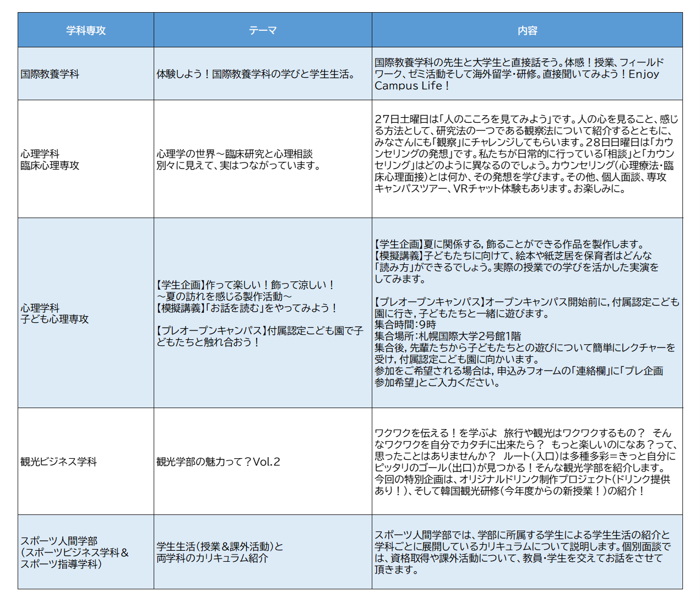
Task: Select the 心理学科 臨床心理専攻 cell
Action: pos(86,159)
